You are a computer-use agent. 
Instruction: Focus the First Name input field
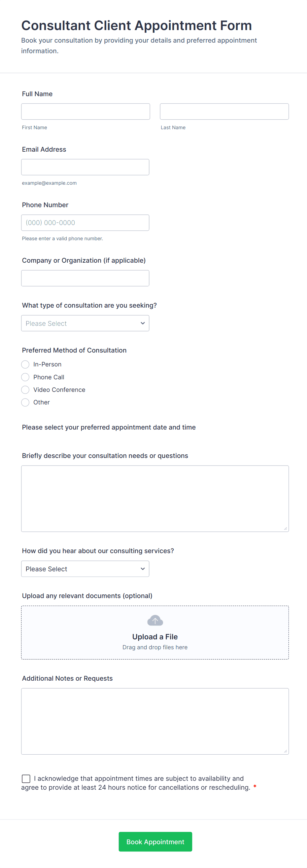pyautogui.click(x=85, y=112)
